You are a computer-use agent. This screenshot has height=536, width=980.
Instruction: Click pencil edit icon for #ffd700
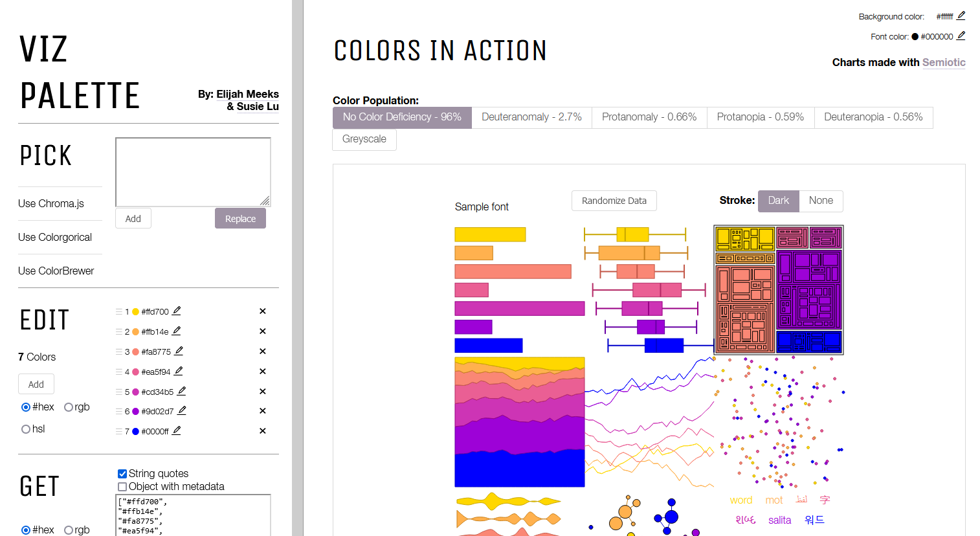tap(177, 311)
